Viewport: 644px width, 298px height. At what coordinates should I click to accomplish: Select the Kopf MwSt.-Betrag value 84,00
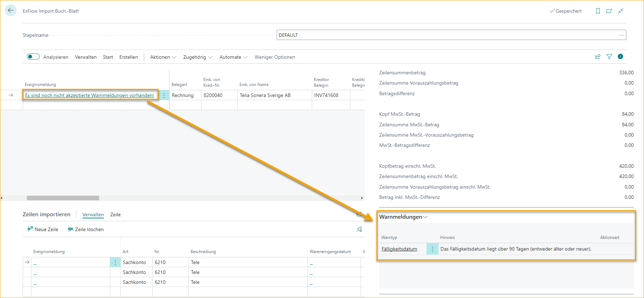pyautogui.click(x=628, y=114)
